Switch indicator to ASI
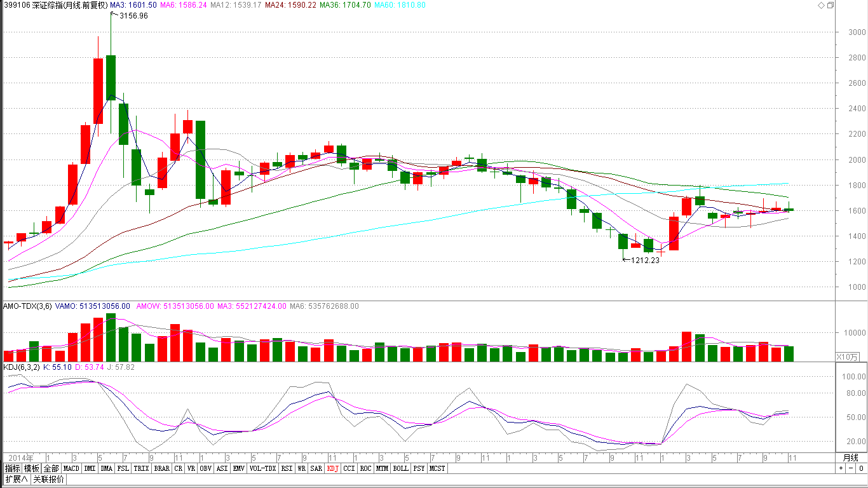868x488 pixels. tap(222, 468)
